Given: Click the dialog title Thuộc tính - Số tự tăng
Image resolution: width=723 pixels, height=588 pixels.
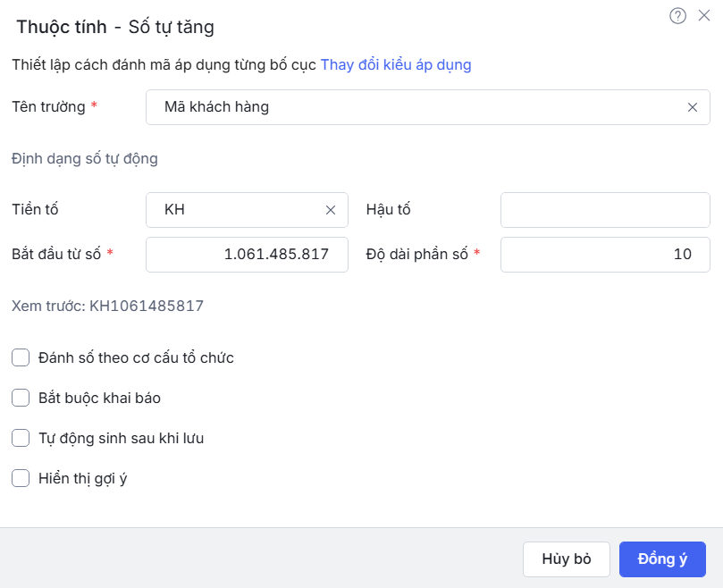Looking at the screenshot, I should tap(115, 27).
